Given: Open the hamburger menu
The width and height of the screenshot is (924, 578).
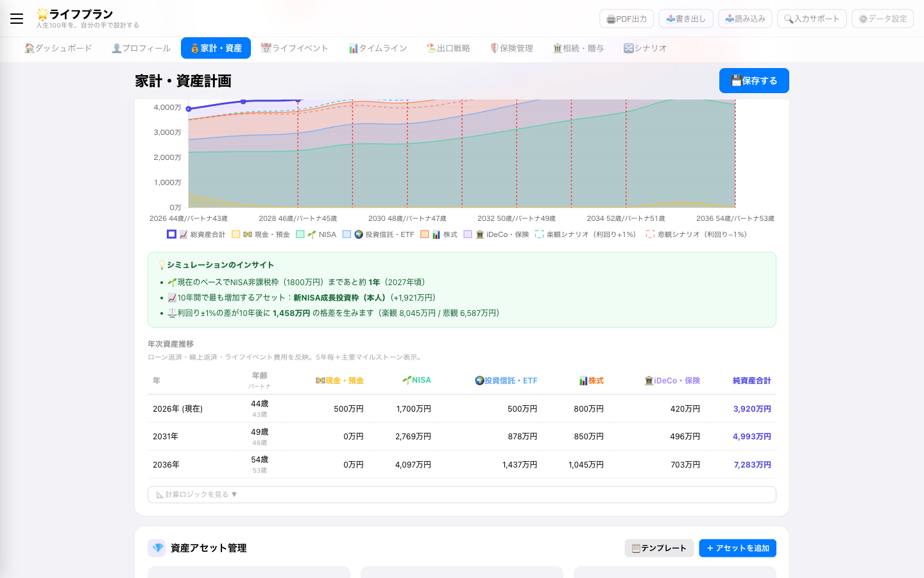Looking at the screenshot, I should (x=17, y=19).
